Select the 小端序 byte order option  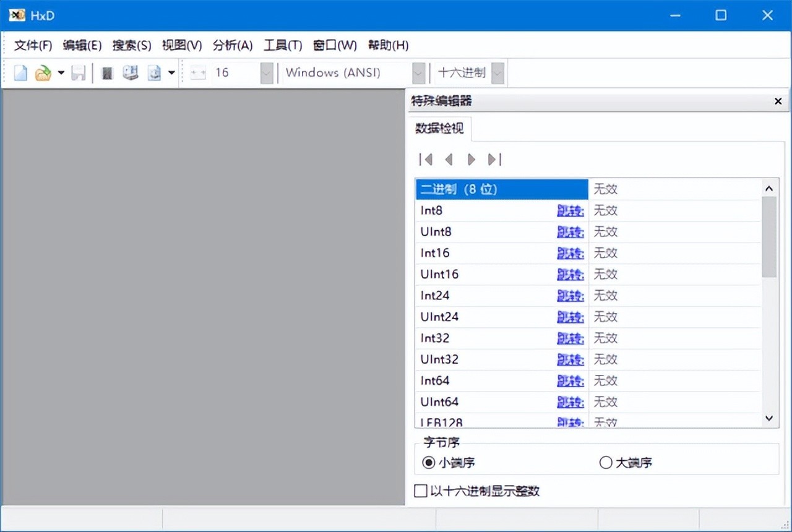[x=428, y=462]
